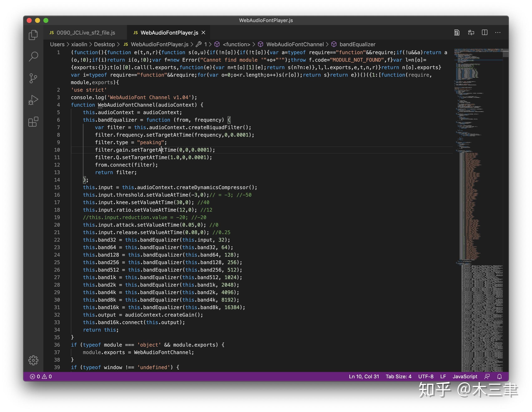This screenshot has height=412, width=532.
Task: Change the Tab Size: 4 indentation setting
Action: click(399, 376)
